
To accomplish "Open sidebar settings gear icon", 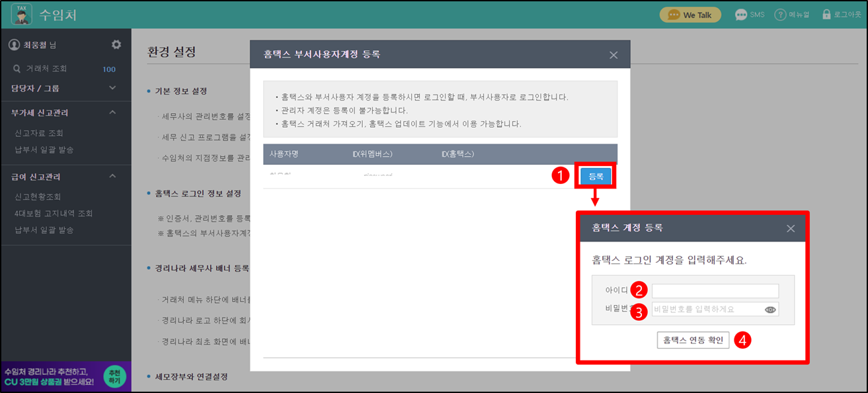I will pos(116,44).
